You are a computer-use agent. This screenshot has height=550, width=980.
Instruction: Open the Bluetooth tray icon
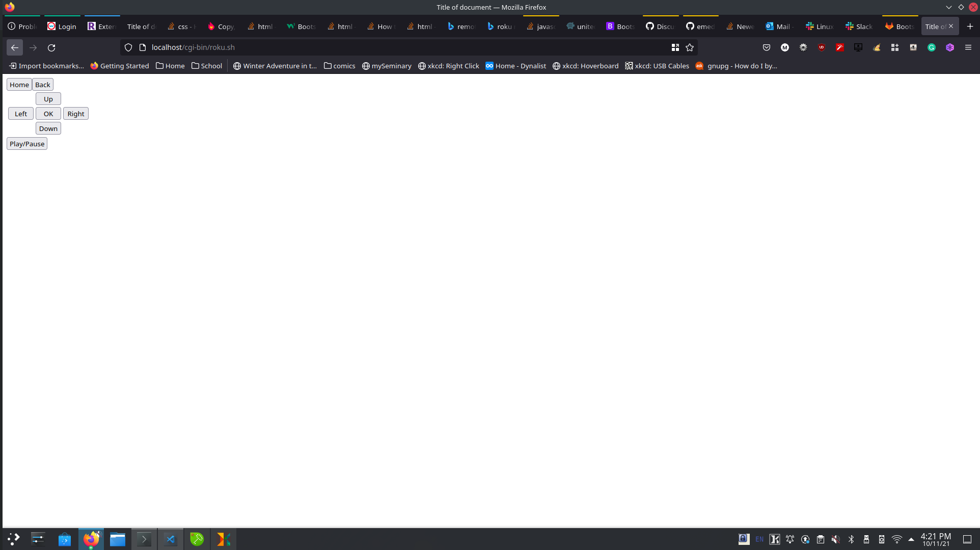tap(851, 539)
